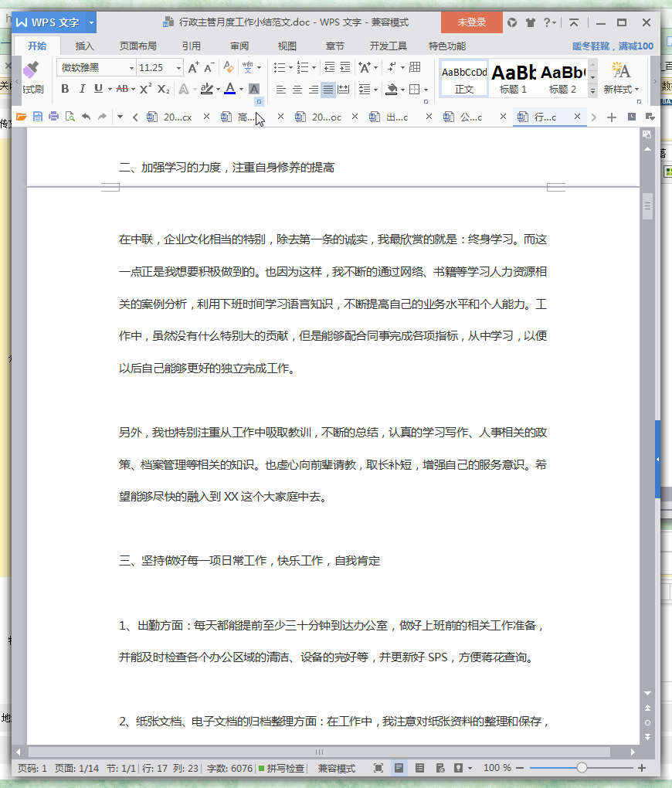This screenshot has width=672, height=788.
Task: Align text right
Action: tap(313, 90)
